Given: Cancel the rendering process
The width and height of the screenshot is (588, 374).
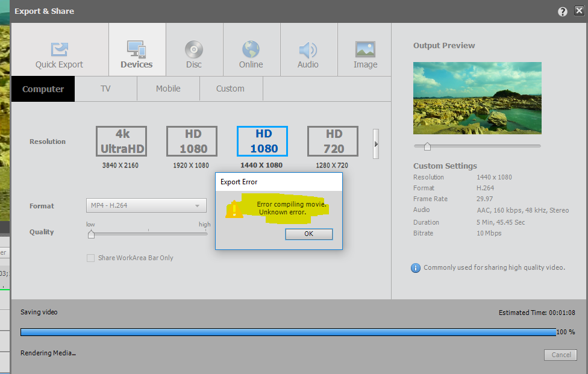Looking at the screenshot, I should (561, 355).
